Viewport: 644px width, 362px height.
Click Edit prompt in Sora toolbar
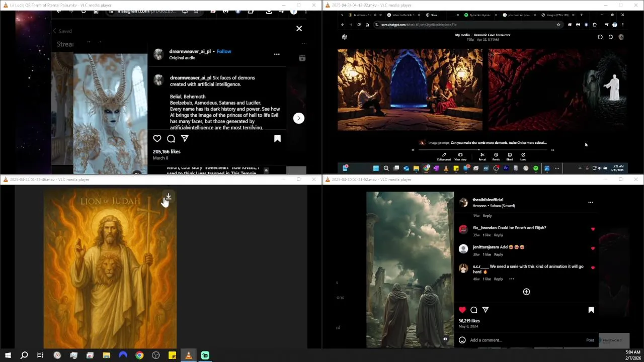(444, 156)
